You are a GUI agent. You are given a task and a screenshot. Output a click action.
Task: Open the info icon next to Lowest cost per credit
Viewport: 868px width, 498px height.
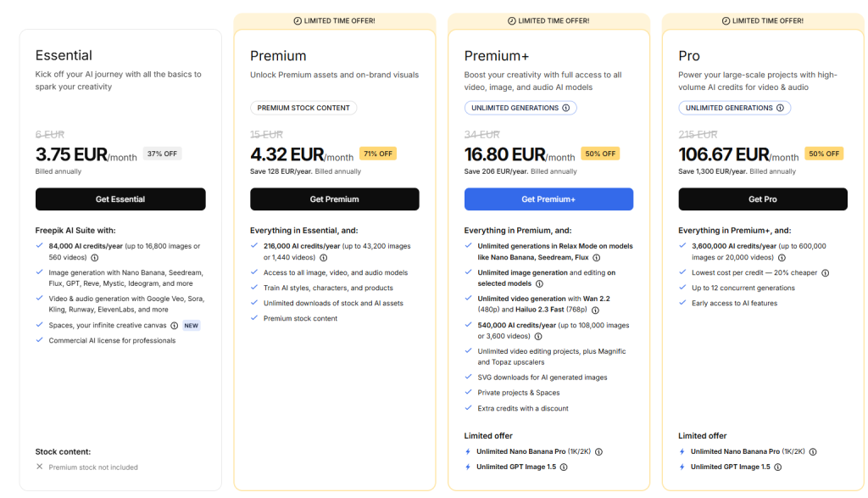click(x=826, y=272)
